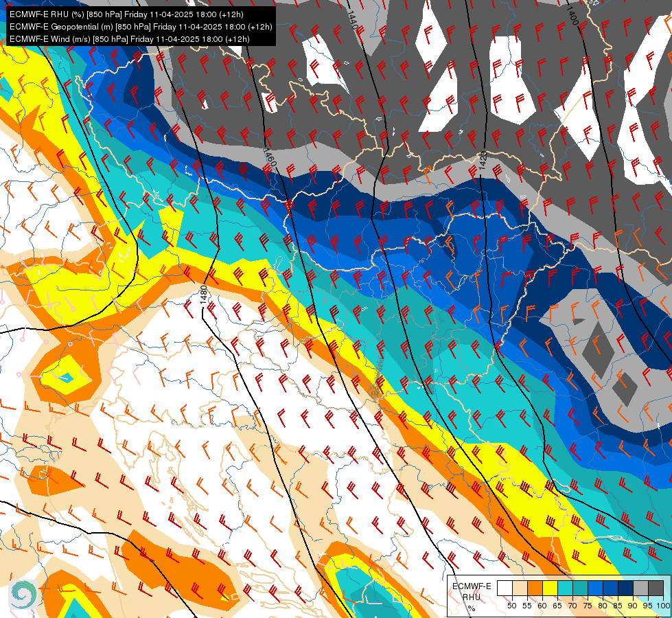This screenshot has width=672, height=618.
Task: Click the percent unit in the legend
Action: [472, 608]
